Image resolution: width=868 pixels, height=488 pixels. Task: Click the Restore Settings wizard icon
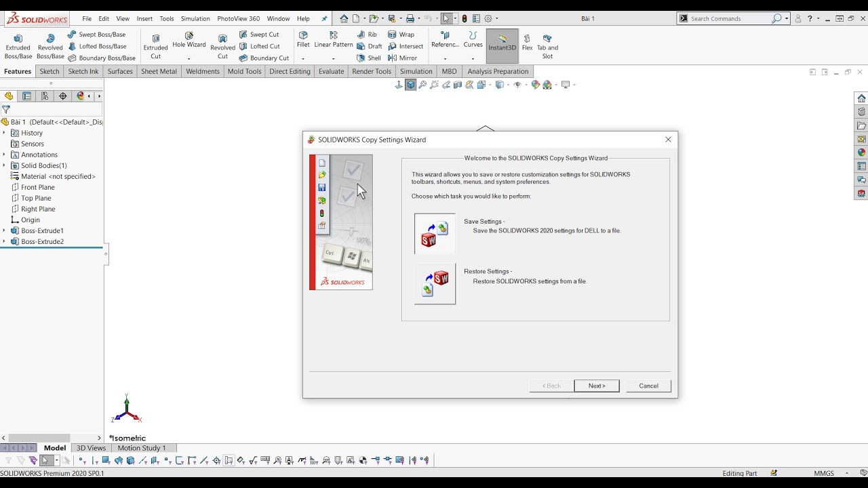435,283
